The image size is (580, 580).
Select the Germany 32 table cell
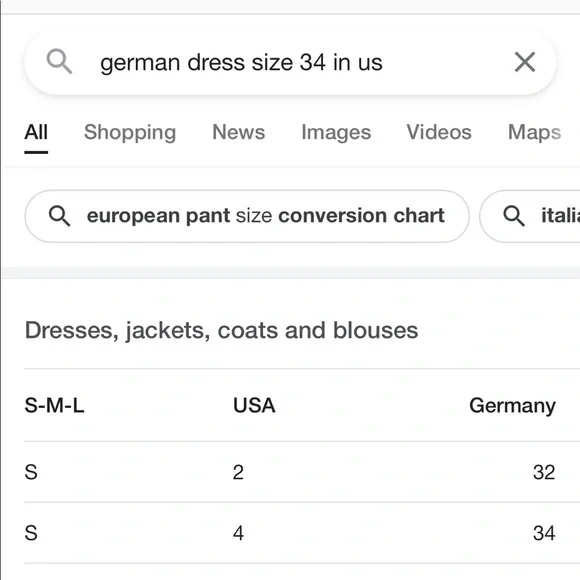544,472
